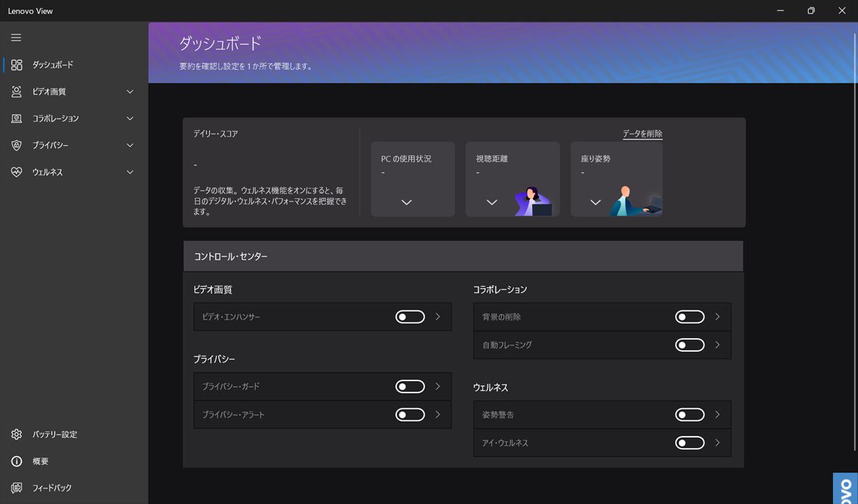Click the ビデオ画質 sidebar icon

point(16,92)
